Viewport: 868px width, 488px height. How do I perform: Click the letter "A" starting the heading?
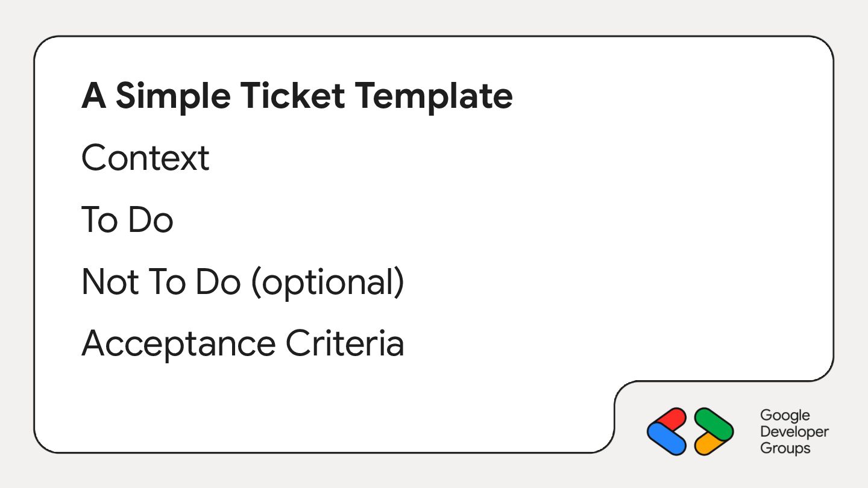tap(94, 96)
